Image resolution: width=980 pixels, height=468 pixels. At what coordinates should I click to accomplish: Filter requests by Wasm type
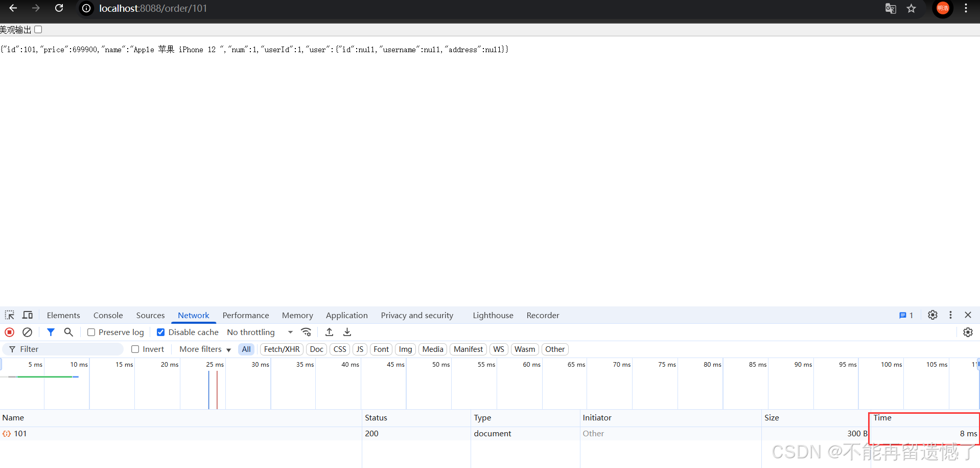pyautogui.click(x=525, y=349)
